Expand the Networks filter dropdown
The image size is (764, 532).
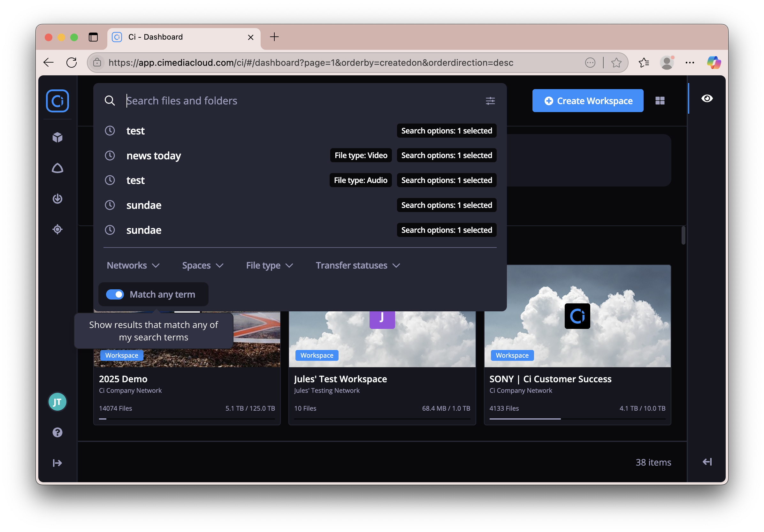point(133,265)
